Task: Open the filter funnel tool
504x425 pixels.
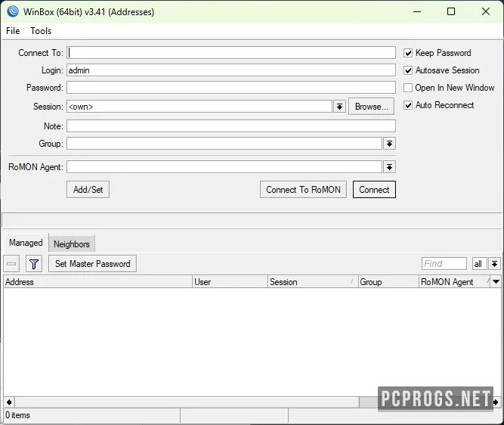Action: click(x=34, y=264)
